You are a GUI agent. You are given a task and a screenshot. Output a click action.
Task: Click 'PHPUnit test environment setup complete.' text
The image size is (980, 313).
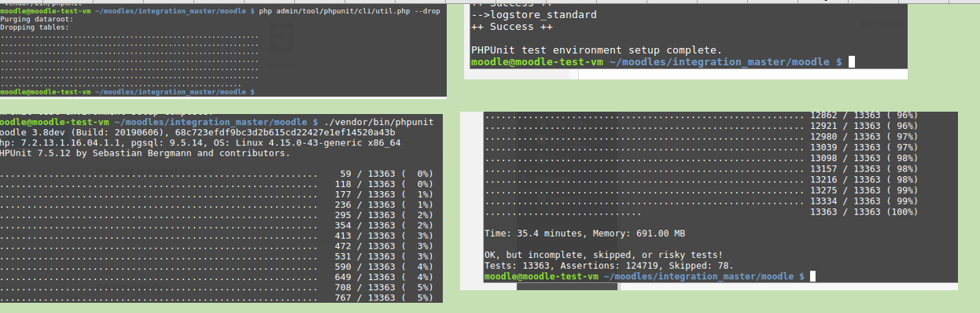click(595, 50)
